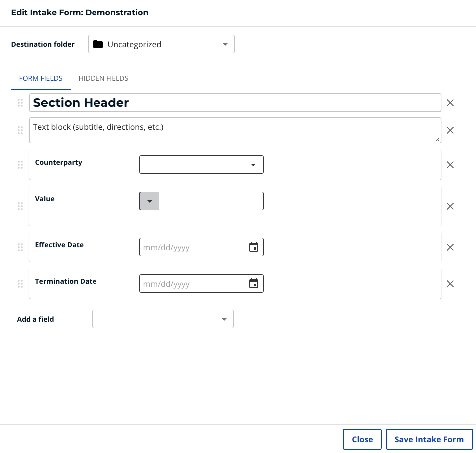Image resolution: width=476 pixels, height=453 pixels.
Task: Click the Text block drag handle
Action: [x=20, y=130]
